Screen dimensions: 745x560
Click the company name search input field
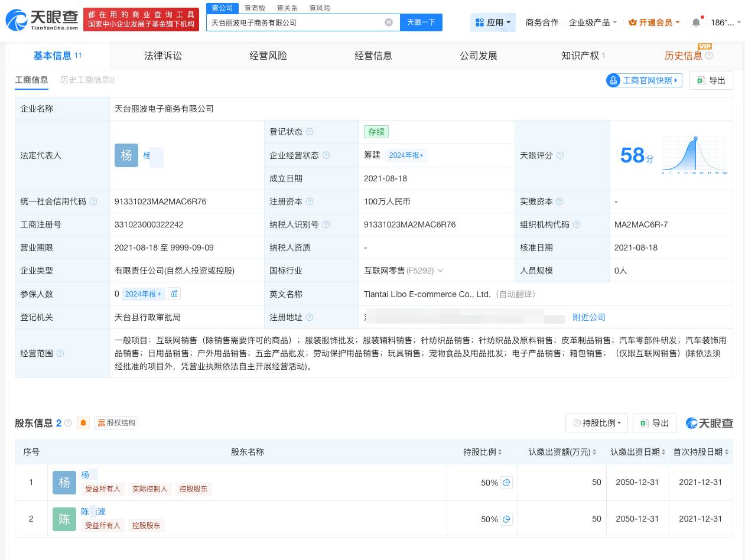(295, 22)
